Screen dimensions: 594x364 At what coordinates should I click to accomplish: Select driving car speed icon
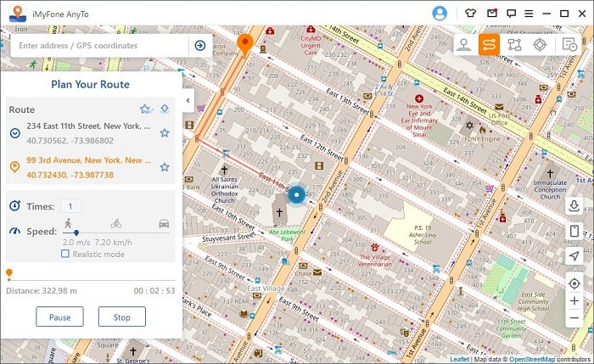click(164, 223)
